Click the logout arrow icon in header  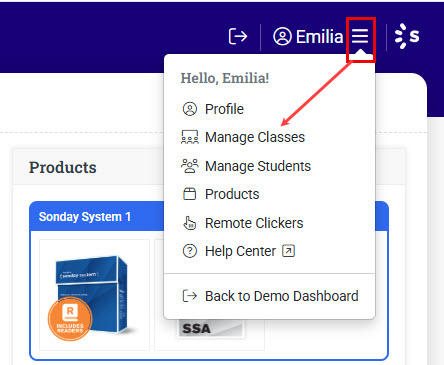click(x=238, y=36)
